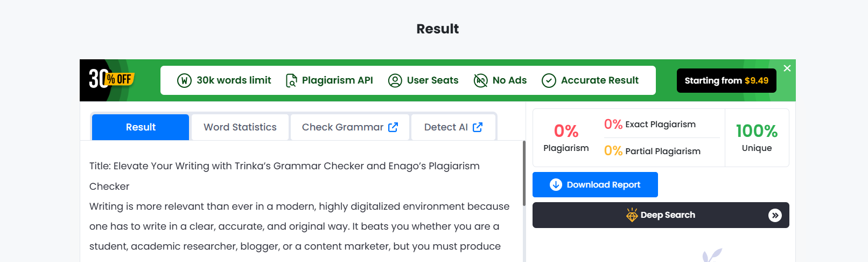This screenshot has width=868, height=262.
Task: Click the Plagiarism API document icon
Action: click(x=291, y=81)
